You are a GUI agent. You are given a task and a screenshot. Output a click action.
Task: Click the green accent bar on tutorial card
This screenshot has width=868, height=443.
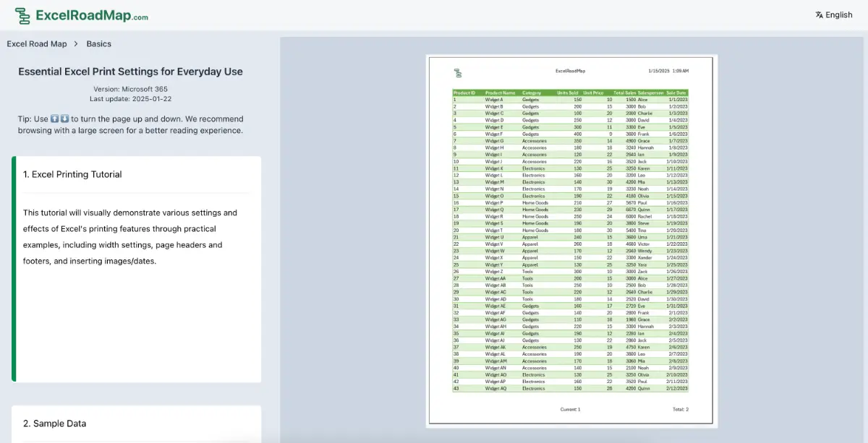[14, 269]
